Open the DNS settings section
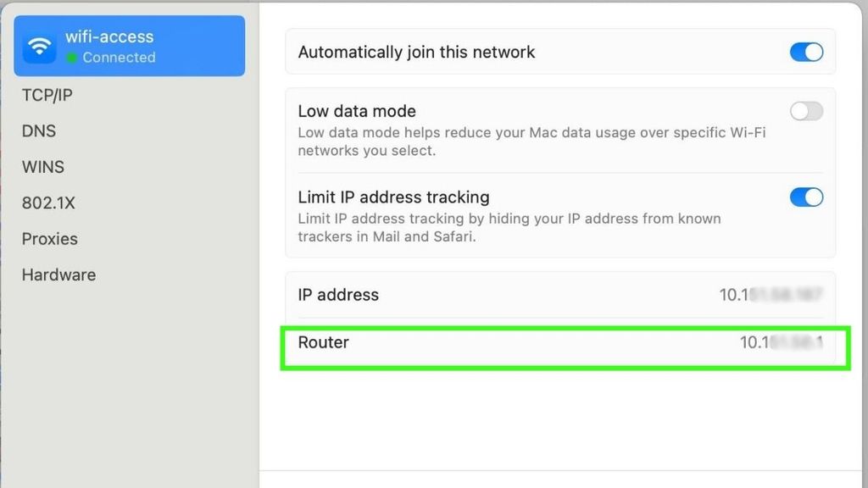868x488 pixels. (x=39, y=130)
